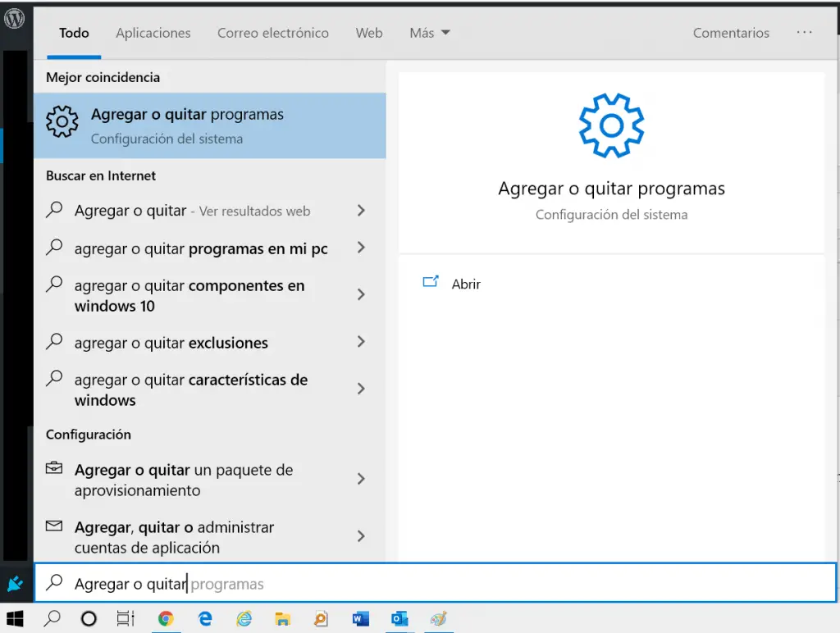Click Abrir to open the setting
This screenshot has height=633, width=840.
click(x=466, y=284)
